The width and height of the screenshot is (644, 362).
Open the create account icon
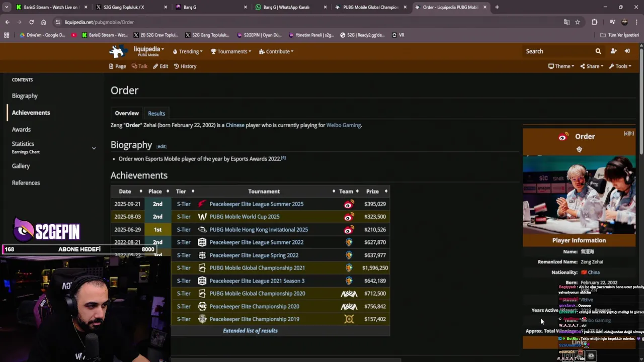point(613,51)
